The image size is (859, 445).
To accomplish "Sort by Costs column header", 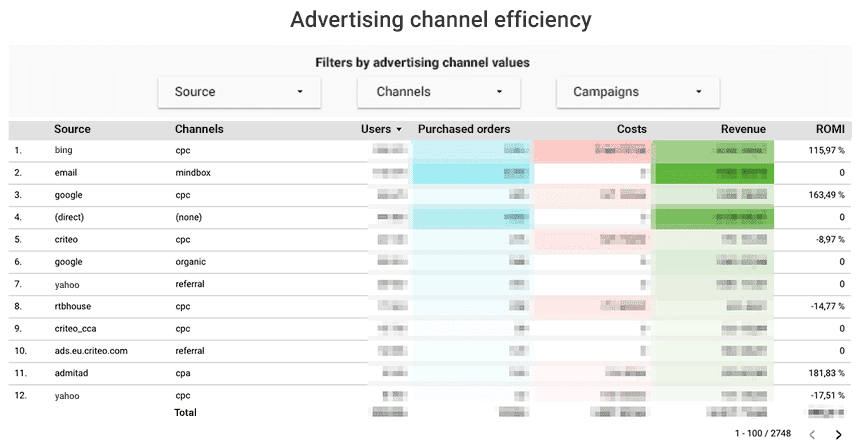I will (631, 129).
